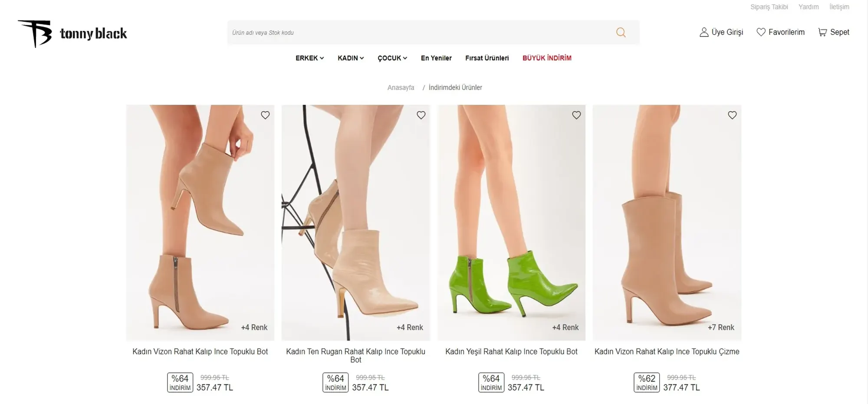
Task: Click Sipariş Takibi link at top
Action: pyautogui.click(x=769, y=7)
